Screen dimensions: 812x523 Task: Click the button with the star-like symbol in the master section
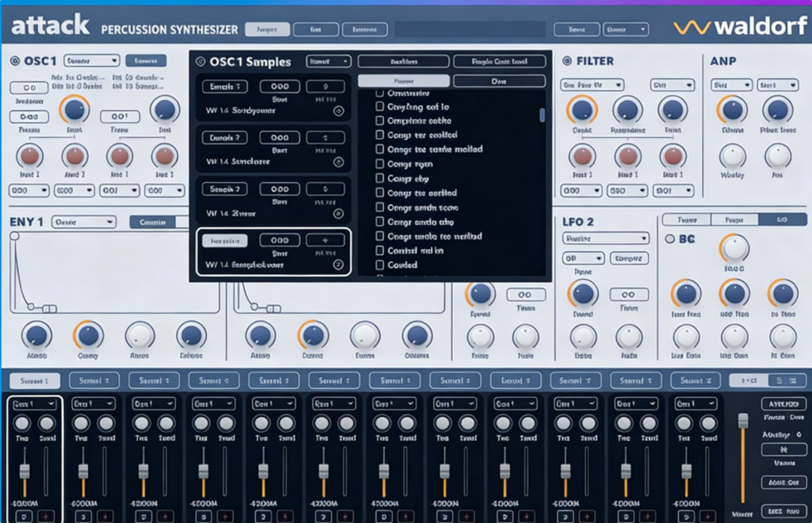pos(783,449)
